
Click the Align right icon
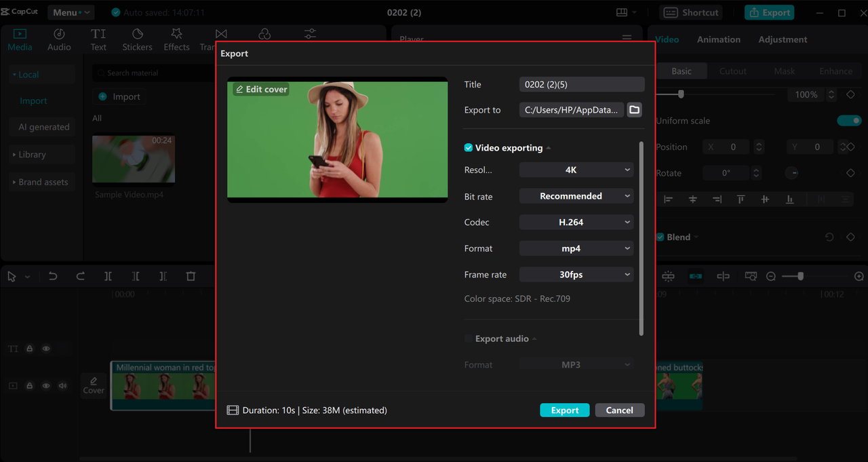pyautogui.click(x=717, y=199)
